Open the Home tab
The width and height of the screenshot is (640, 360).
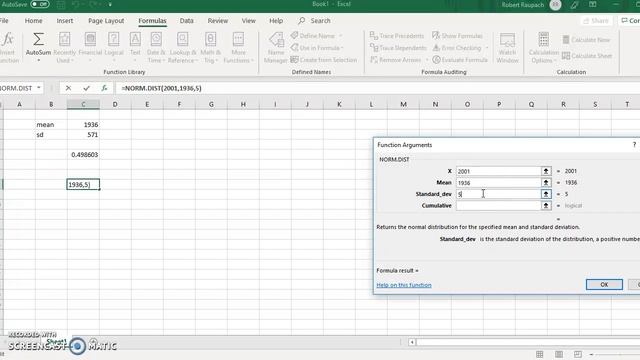[x=33, y=20]
